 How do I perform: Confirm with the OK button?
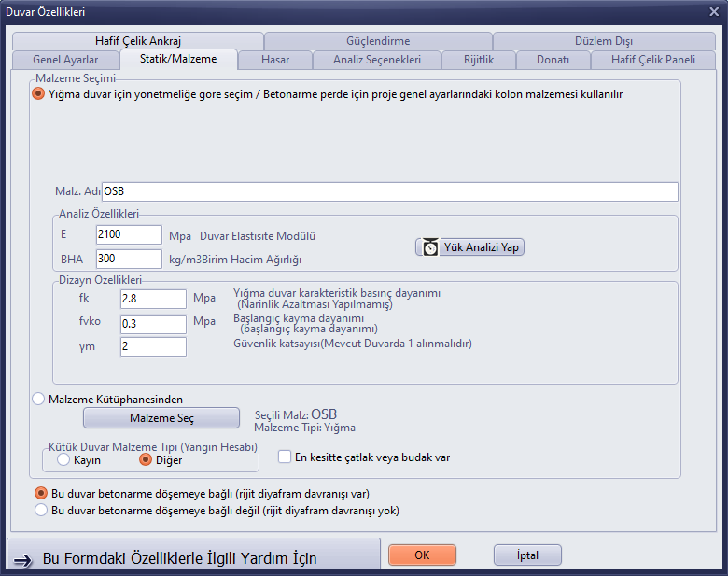422,555
